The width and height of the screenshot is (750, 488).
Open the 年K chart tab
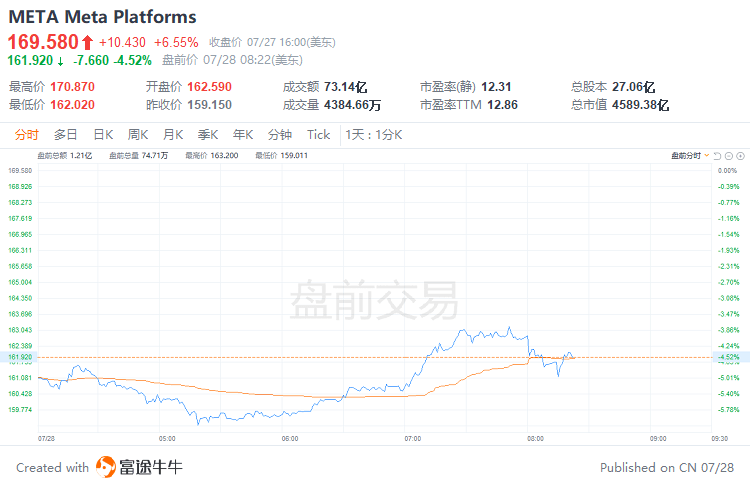(243, 135)
